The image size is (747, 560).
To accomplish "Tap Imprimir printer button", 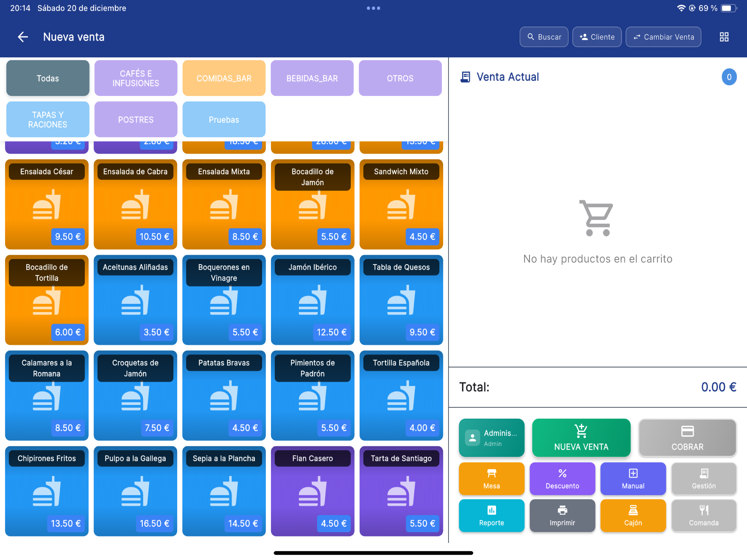I will tap(562, 515).
